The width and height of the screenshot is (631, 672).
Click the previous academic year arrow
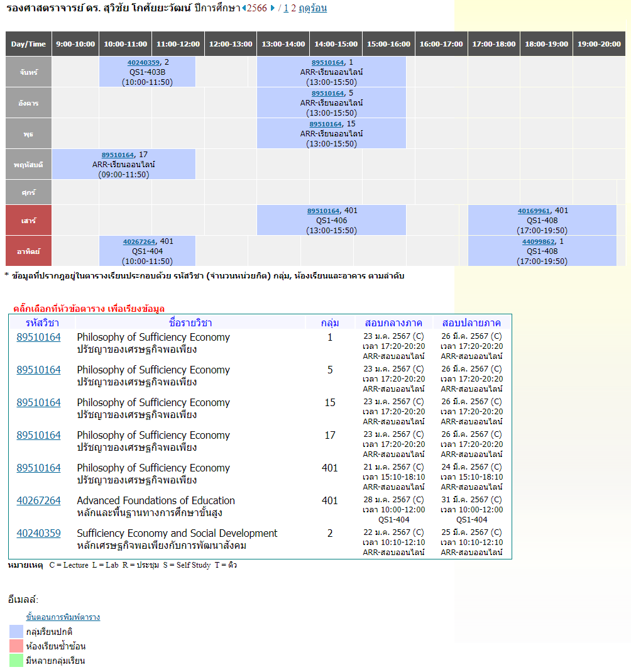click(x=244, y=8)
